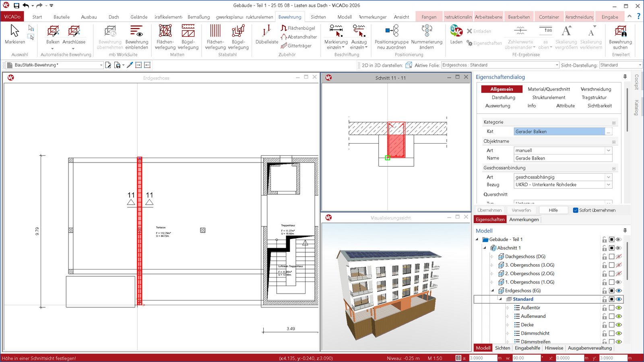Open the Bezug UKRD dropdown
This screenshot has width=644, height=362.
pos(608,185)
